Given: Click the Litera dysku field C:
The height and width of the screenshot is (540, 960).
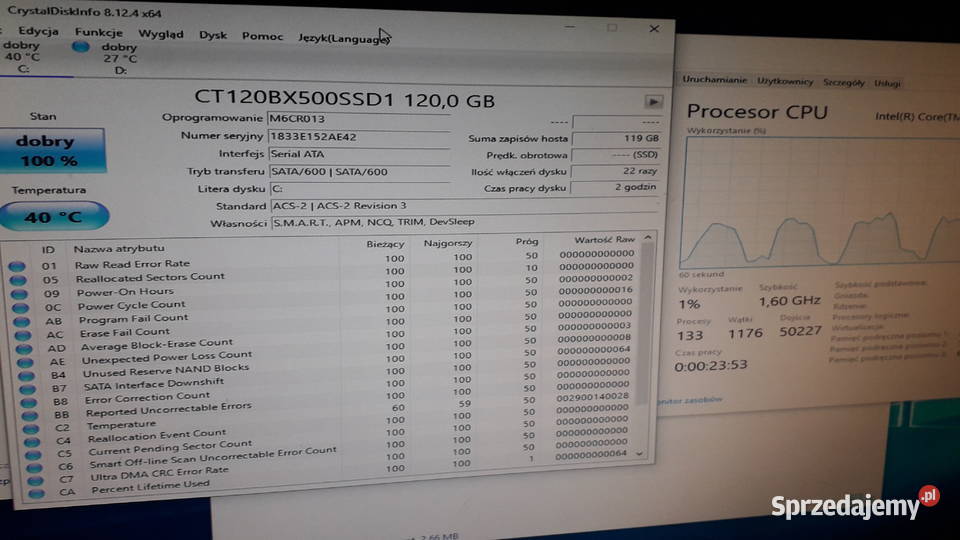Looking at the screenshot, I should (x=361, y=189).
